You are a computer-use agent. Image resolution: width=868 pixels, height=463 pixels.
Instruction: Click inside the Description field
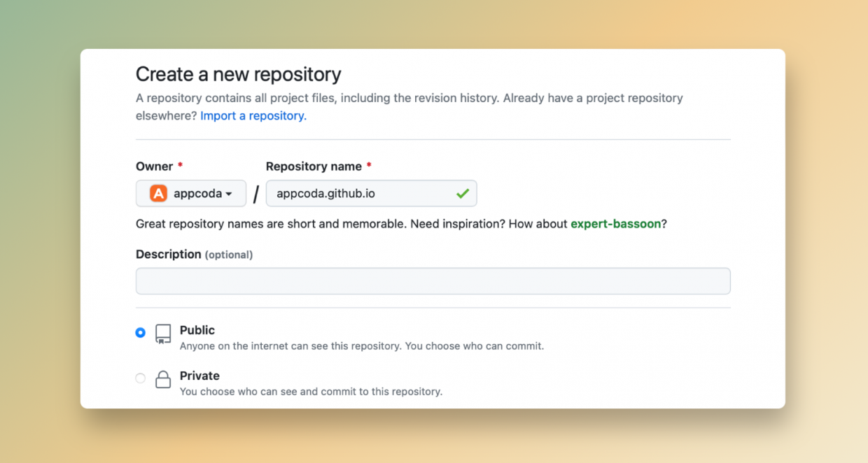[433, 280]
